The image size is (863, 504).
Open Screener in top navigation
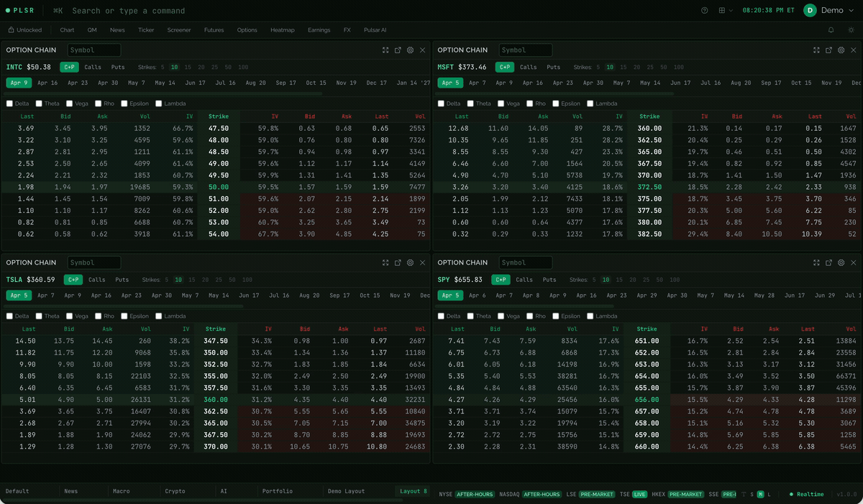(179, 30)
